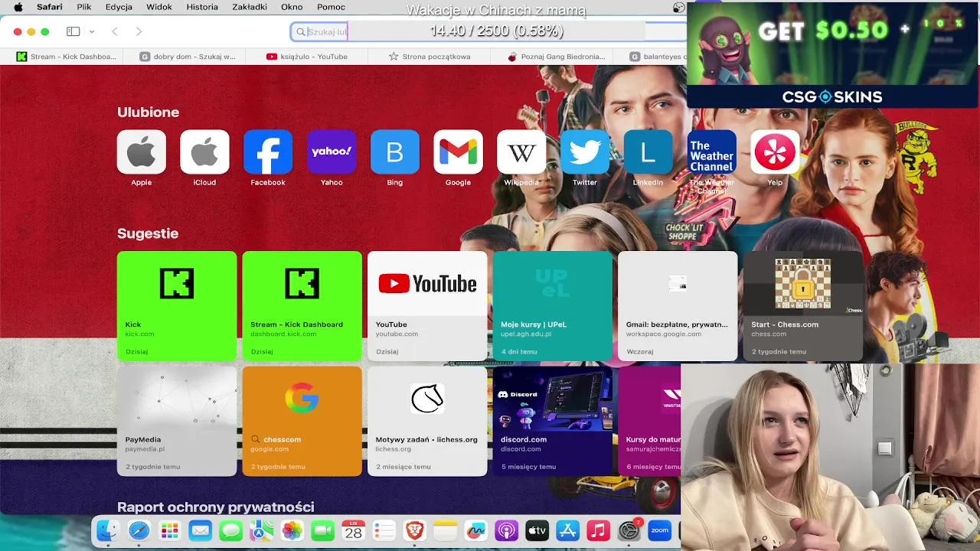Open the Pomoc menu
980x551 pixels.
331,7
